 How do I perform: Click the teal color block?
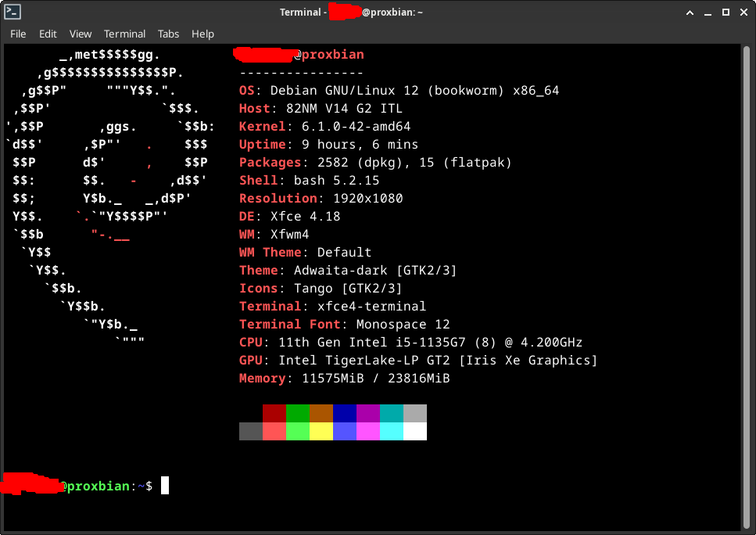click(392, 414)
